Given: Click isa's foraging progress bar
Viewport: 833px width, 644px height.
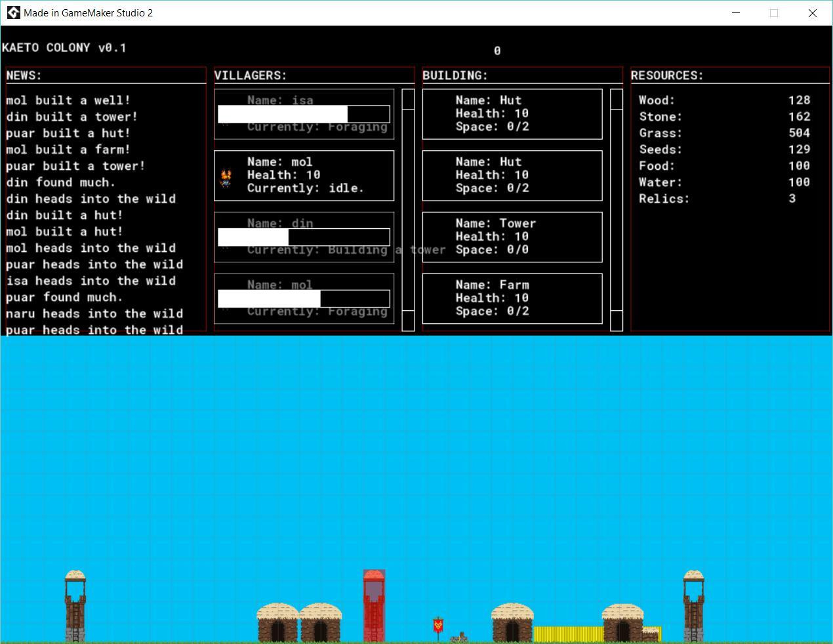Looking at the screenshot, I should [304, 114].
